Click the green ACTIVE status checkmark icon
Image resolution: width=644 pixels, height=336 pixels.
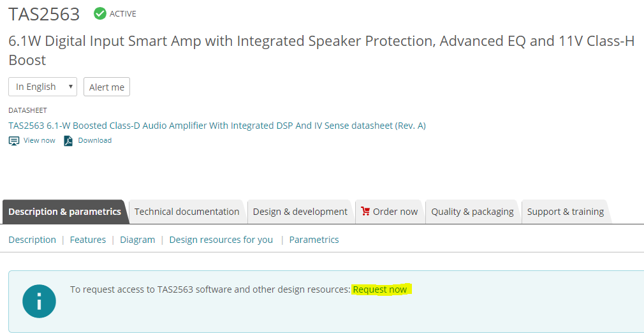[x=100, y=13]
